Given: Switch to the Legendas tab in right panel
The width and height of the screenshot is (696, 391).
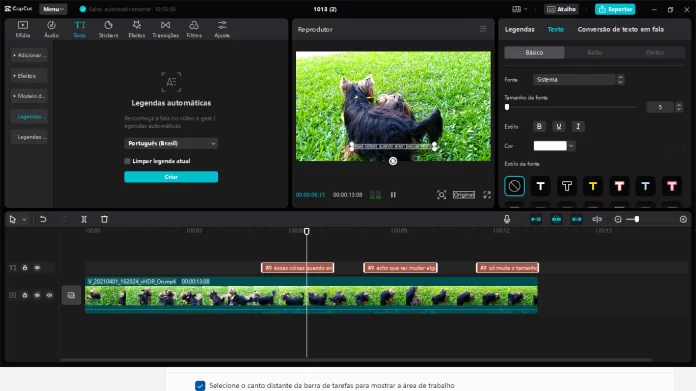Looking at the screenshot, I should (519, 29).
